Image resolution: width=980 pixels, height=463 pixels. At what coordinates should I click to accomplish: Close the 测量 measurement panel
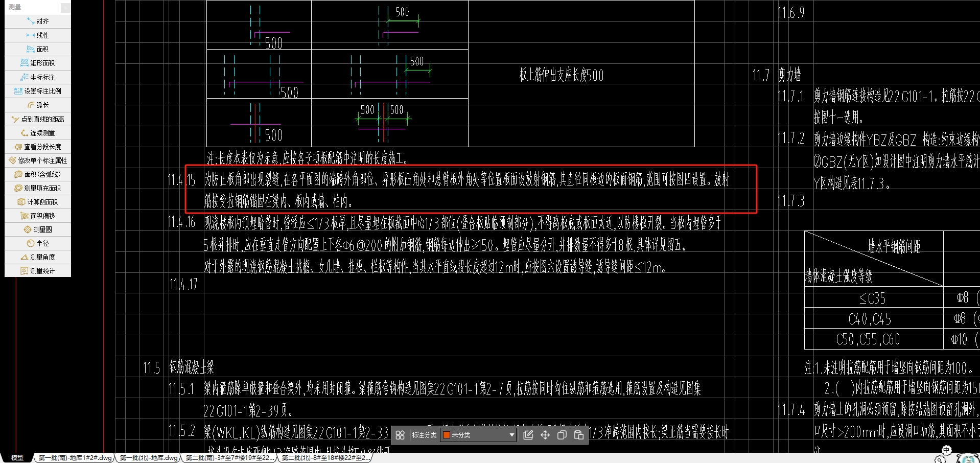pos(65,7)
